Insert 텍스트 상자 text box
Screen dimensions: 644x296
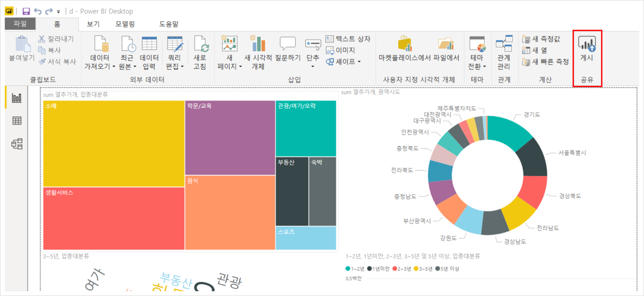[347, 39]
